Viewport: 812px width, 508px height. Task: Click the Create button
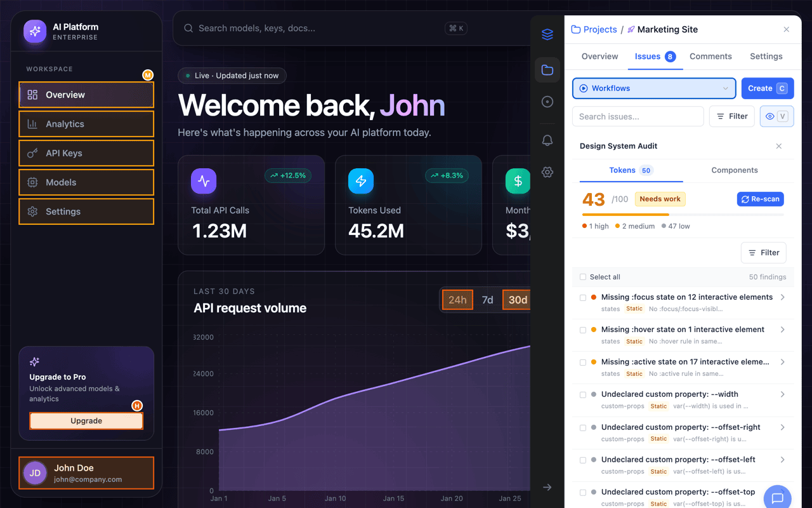768,88
